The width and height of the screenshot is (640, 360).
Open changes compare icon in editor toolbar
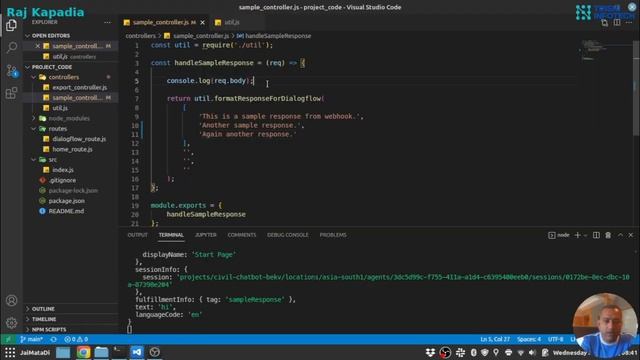coord(604,22)
